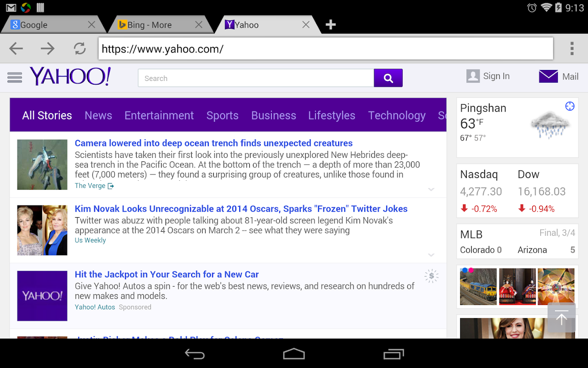Click the rain cloud weather icon
The width and height of the screenshot is (588, 368).
(550, 125)
